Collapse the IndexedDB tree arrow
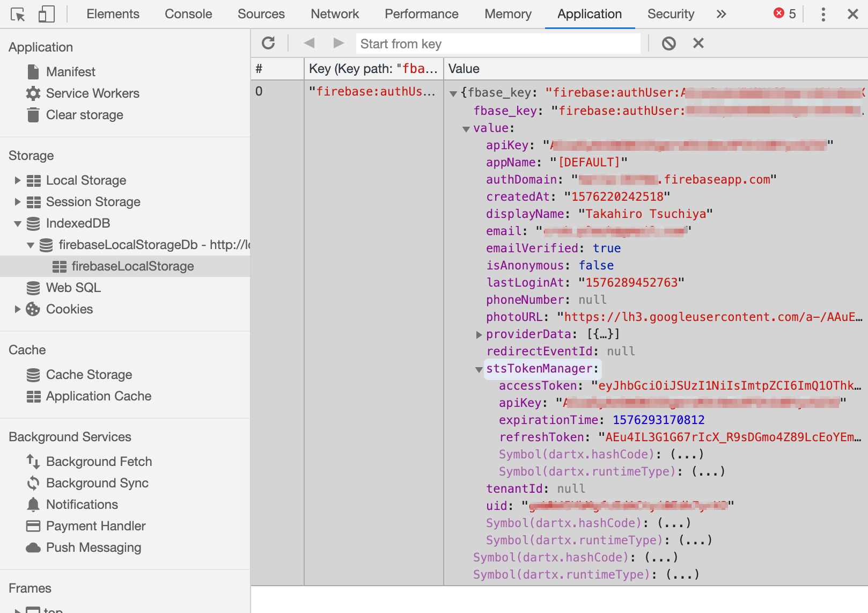The image size is (868, 613). click(x=17, y=223)
